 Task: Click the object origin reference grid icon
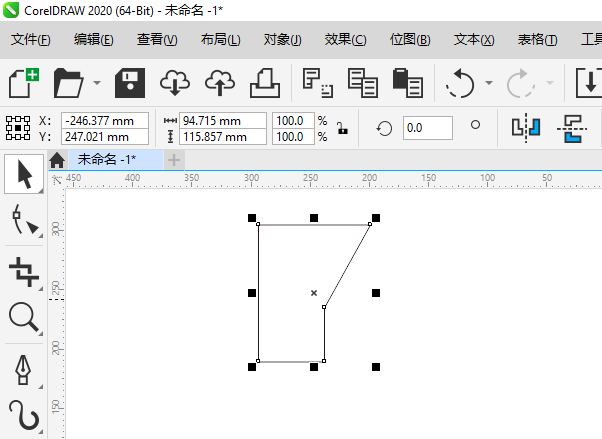(x=18, y=128)
